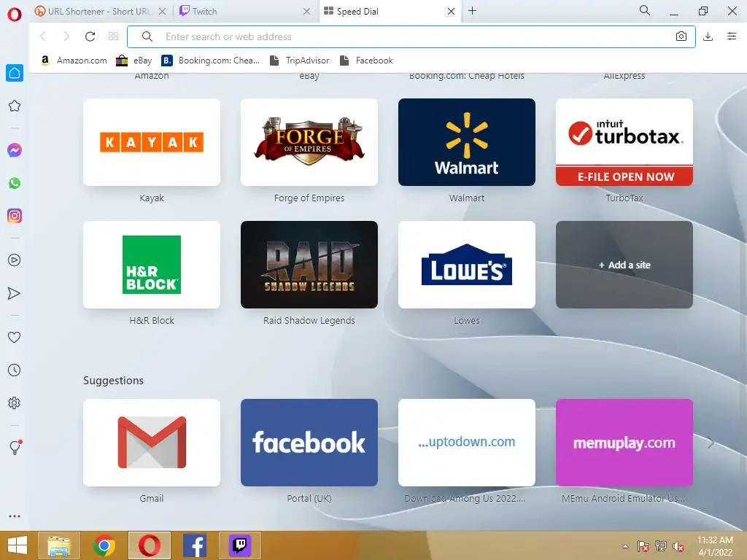Open Twitch app on taskbar
Screen dimensions: 747x560
[x=239, y=545]
